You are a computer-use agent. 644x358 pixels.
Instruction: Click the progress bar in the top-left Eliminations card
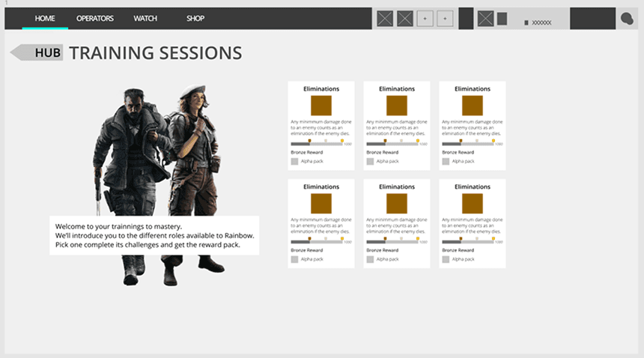click(x=317, y=144)
